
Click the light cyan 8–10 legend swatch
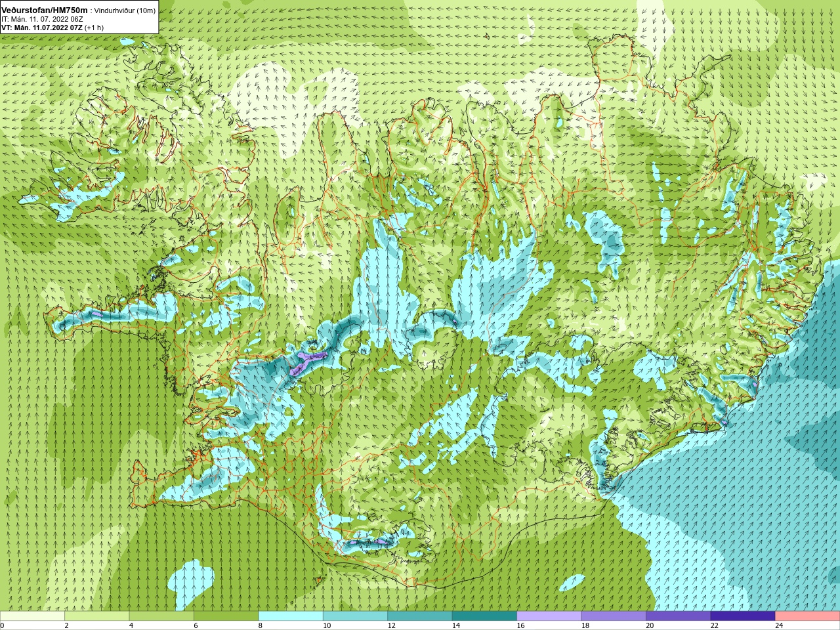click(x=291, y=616)
